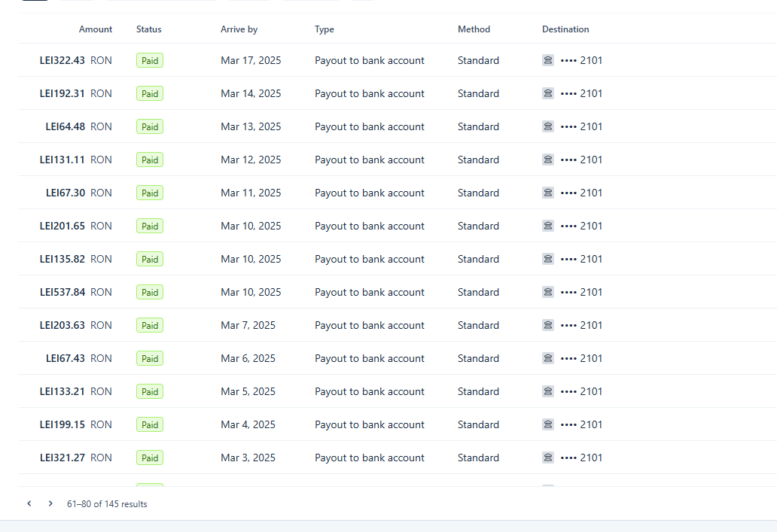Image resolution: width=777 pixels, height=532 pixels.
Task: Click the Mar 13, 2025 arrival date
Action: click(251, 127)
